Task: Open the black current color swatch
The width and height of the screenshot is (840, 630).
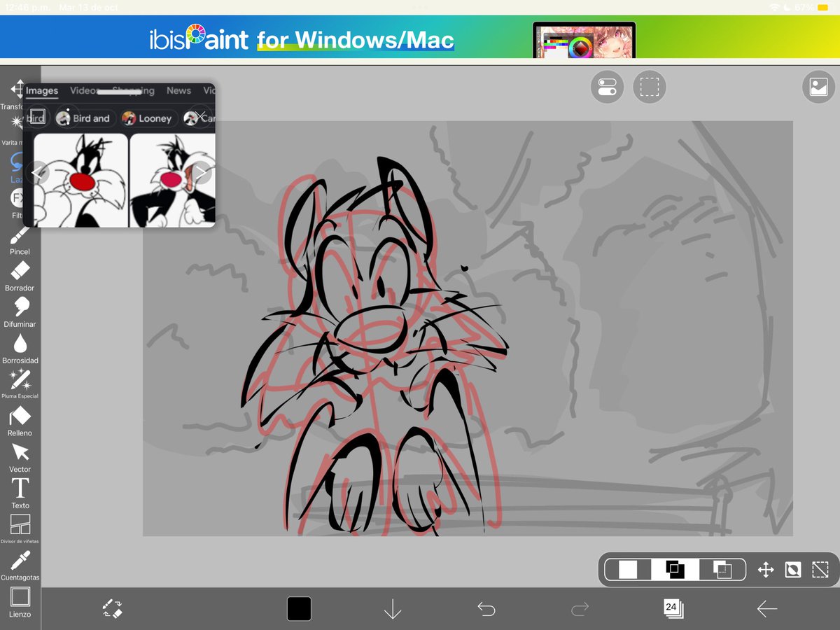Action: [299, 608]
